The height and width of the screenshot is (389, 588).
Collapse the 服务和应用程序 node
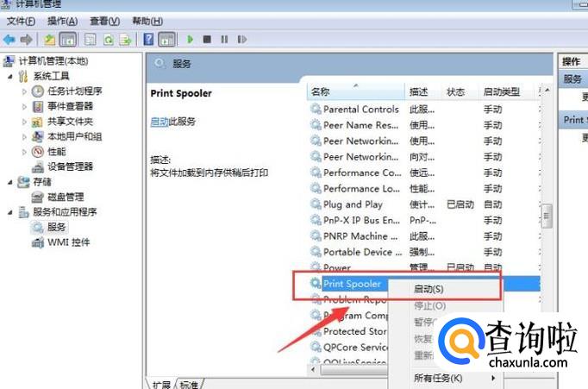[x=10, y=213]
